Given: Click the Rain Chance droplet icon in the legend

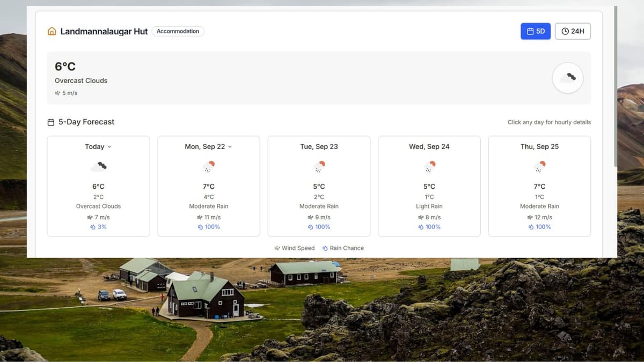Looking at the screenshot, I should pyautogui.click(x=324, y=248).
